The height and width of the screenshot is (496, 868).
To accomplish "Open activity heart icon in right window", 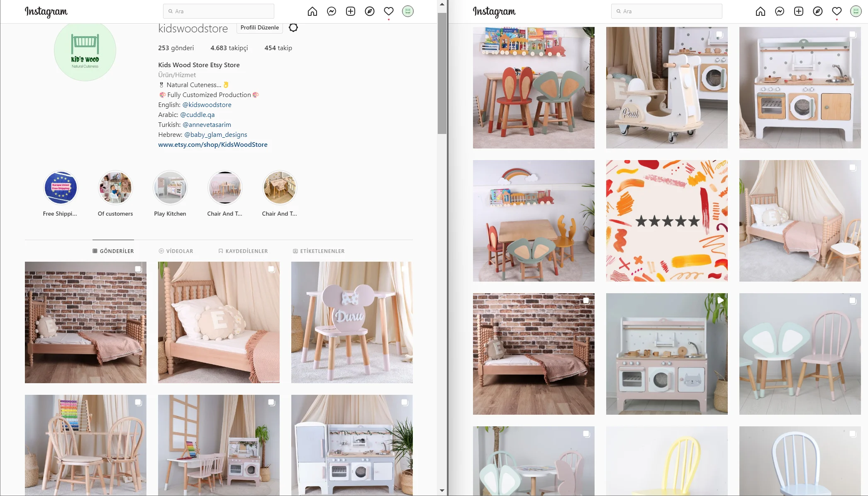I will tap(836, 11).
